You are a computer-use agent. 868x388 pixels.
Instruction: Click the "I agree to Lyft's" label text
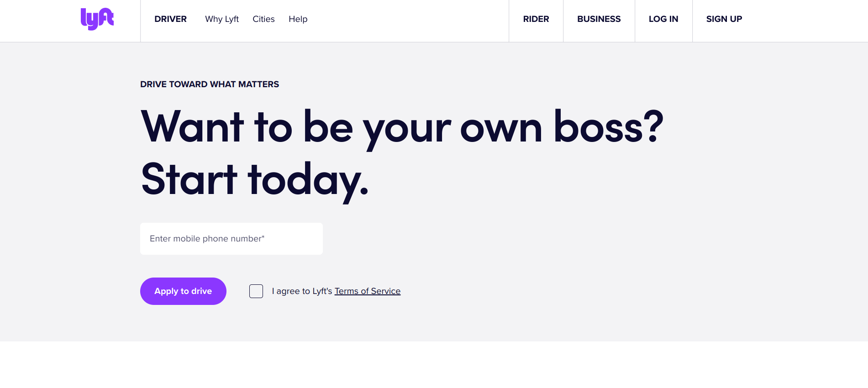(302, 291)
